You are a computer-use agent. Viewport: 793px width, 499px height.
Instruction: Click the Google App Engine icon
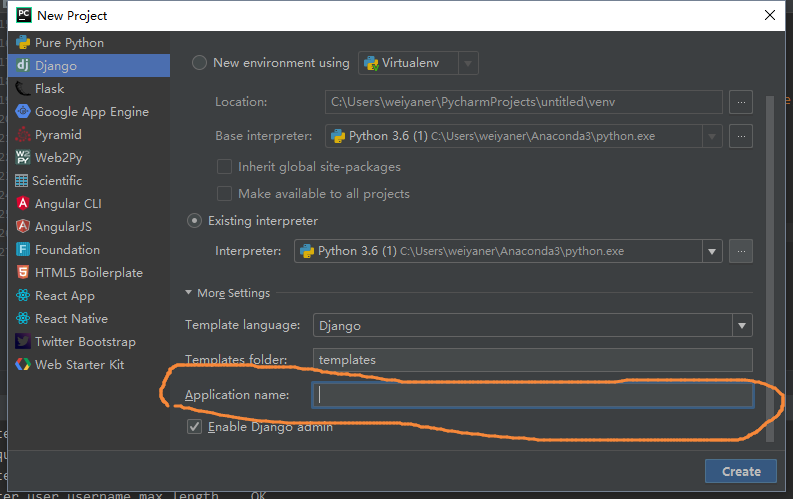(x=23, y=111)
